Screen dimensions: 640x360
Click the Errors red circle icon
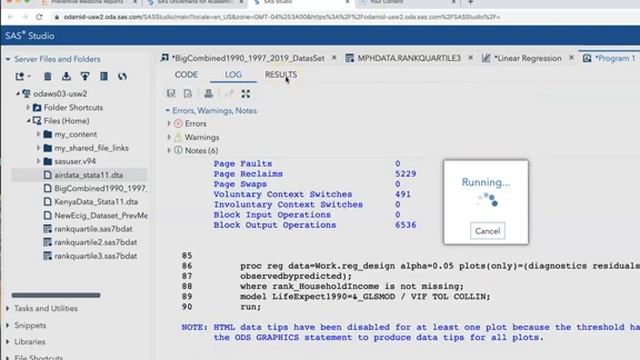pos(178,123)
